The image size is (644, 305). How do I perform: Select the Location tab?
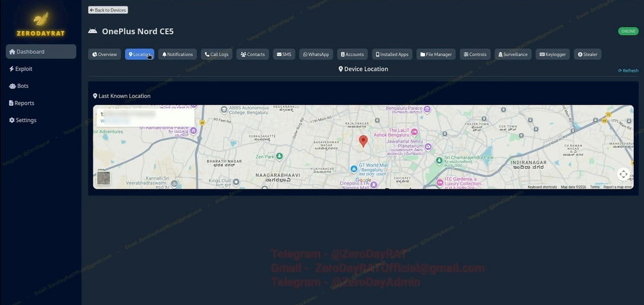(139, 54)
